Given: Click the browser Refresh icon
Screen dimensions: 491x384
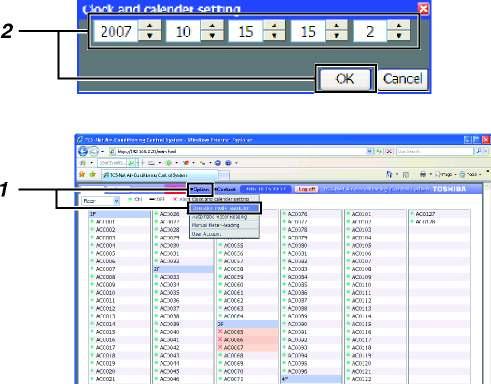Looking at the screenshot, I should [x=379, y=151].
